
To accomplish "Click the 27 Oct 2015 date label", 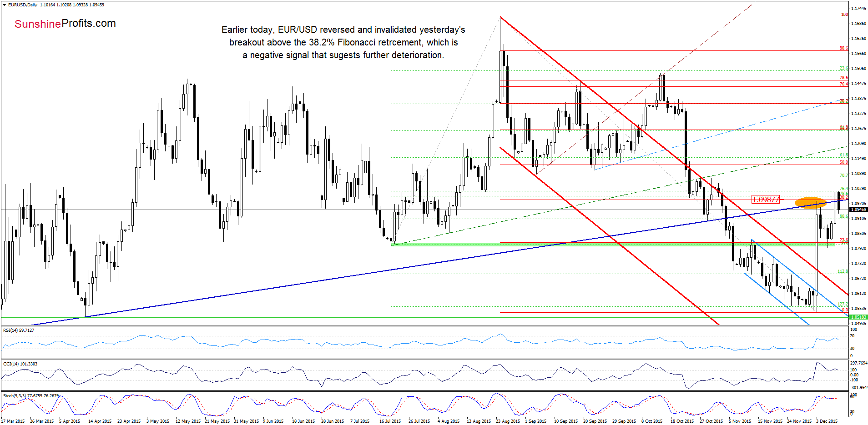I will [711, 421].
